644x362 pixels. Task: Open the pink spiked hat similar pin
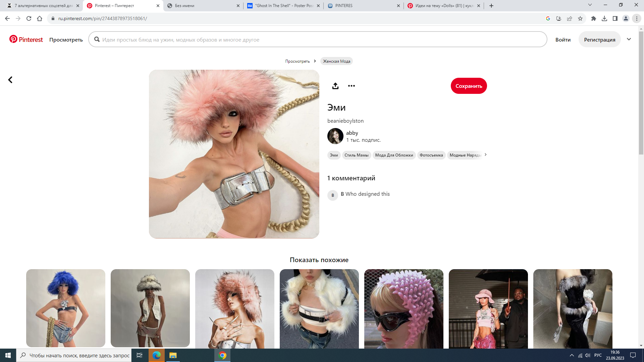pos(404,309)
